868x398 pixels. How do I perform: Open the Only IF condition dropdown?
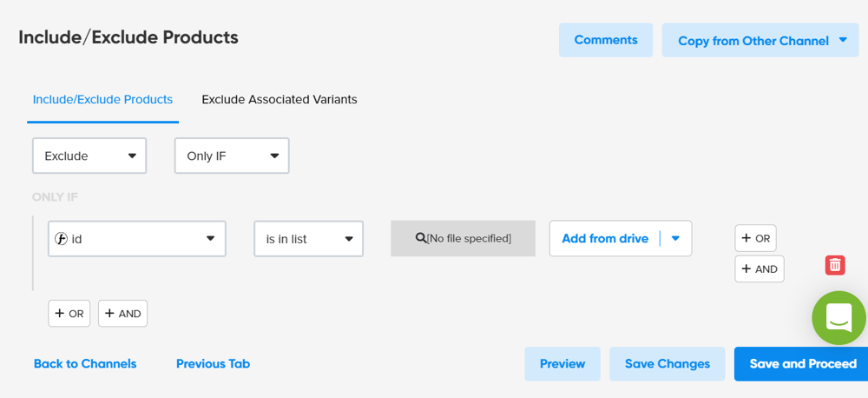point(232,156)
